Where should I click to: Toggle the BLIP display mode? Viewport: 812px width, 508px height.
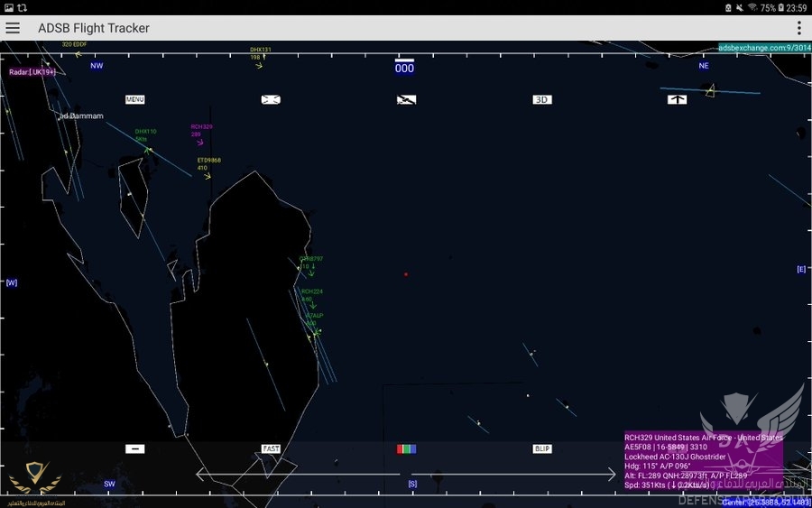541,448
